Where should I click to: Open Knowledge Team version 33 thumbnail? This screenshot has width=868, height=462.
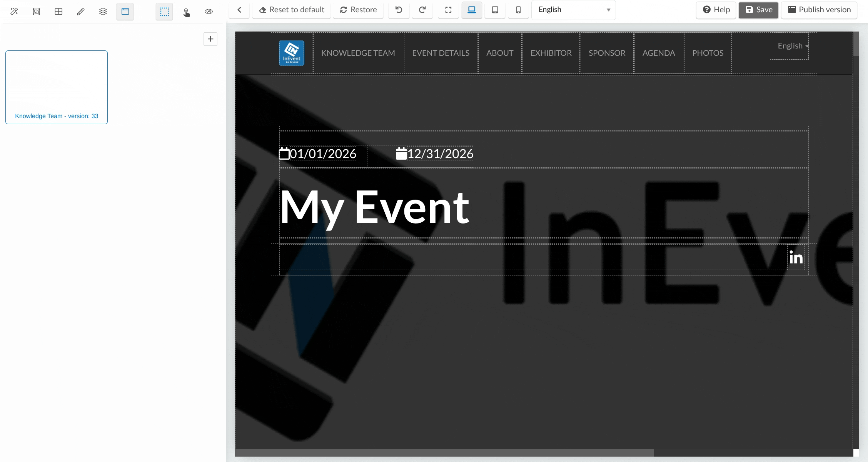[57, 87]
